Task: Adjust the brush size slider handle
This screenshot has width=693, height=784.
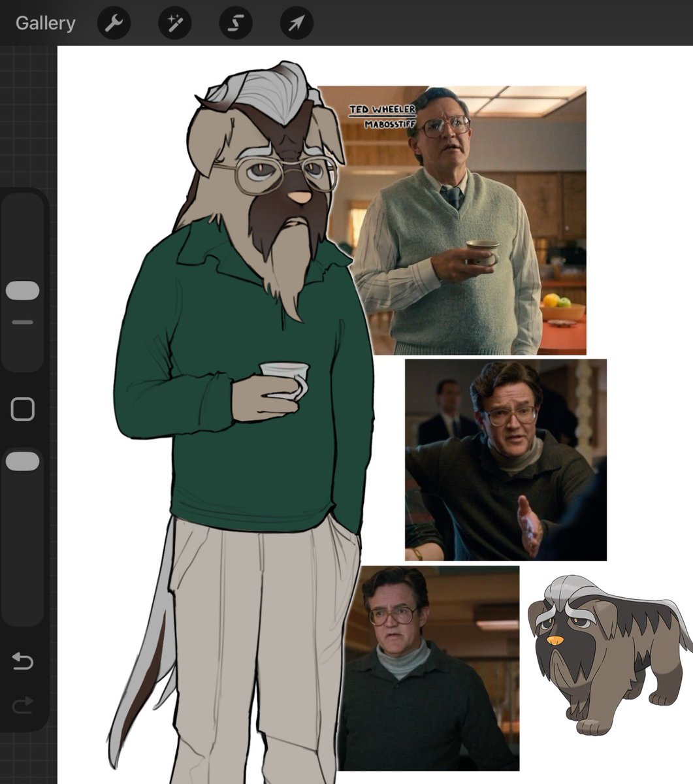Action: pyautogui.click(x=23, y=291)
